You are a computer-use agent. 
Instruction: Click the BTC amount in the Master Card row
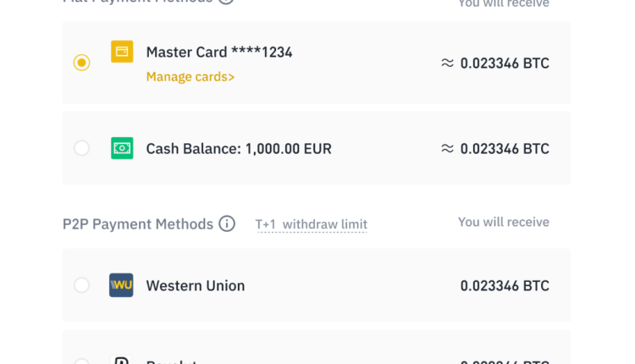[505, 63]
